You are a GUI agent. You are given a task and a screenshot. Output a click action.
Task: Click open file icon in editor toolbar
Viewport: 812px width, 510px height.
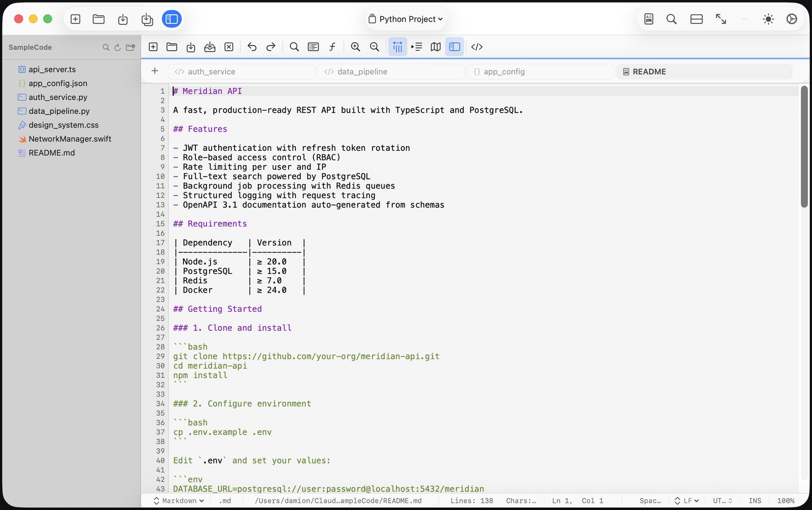pyautogui.click(x=172, y=47)
